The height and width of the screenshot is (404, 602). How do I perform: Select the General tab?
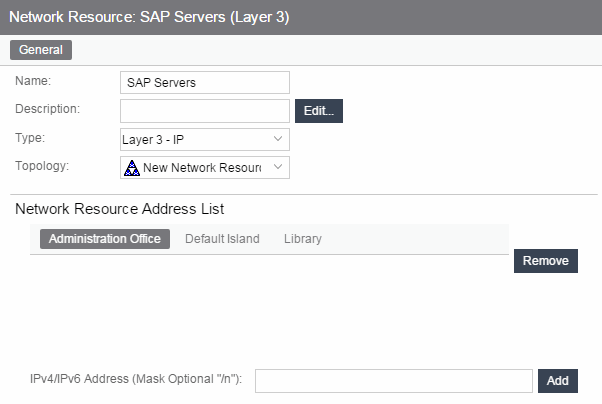(41, 50)
